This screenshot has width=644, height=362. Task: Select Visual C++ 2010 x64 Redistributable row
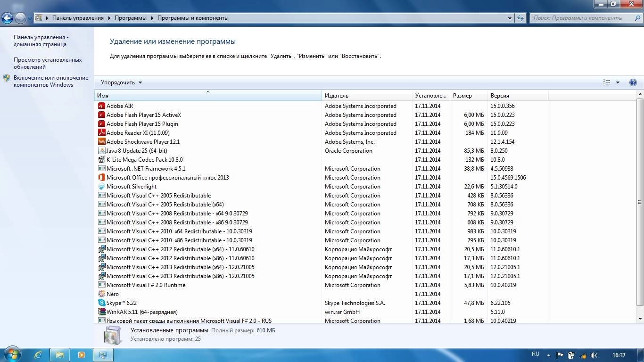(322, 231)
